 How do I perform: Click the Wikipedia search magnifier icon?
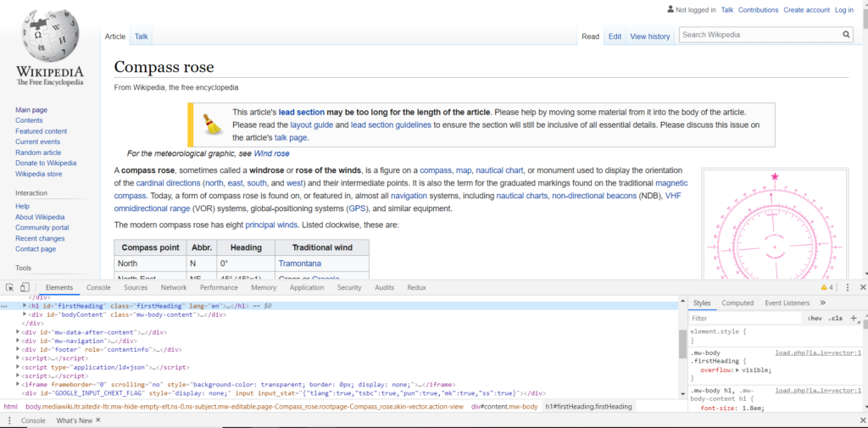click(847, 35)
